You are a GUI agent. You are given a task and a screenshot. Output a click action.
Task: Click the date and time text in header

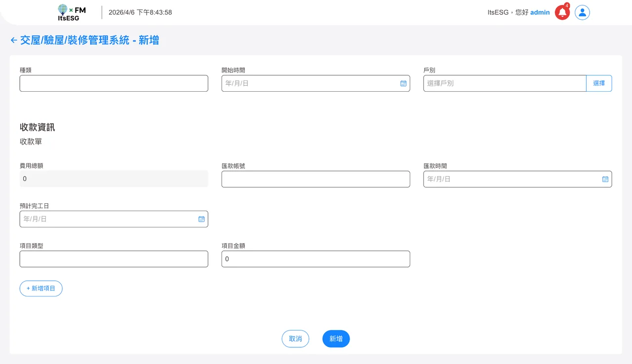coord(140,12)
